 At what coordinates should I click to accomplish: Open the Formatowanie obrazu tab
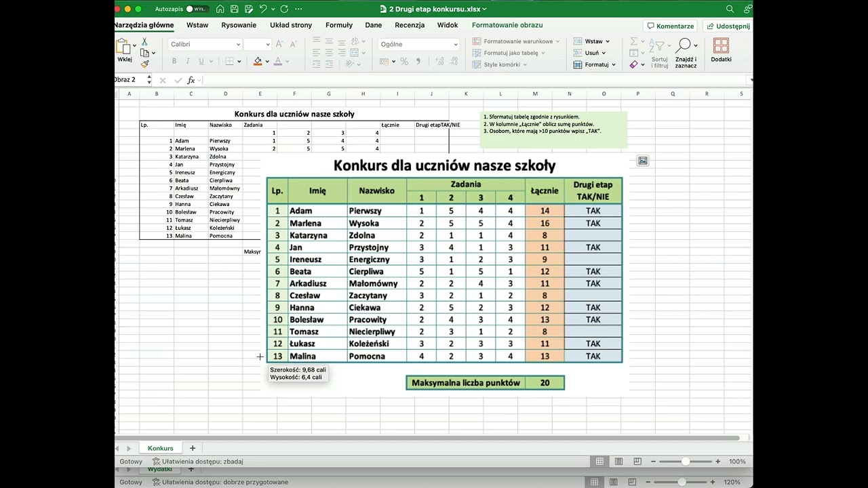507,25
